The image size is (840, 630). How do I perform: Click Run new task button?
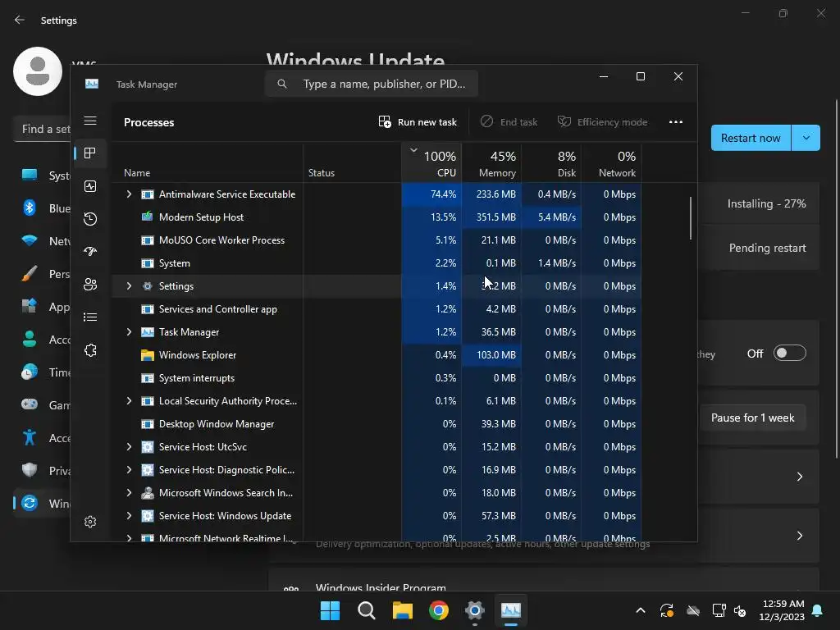tap(418, 122)
